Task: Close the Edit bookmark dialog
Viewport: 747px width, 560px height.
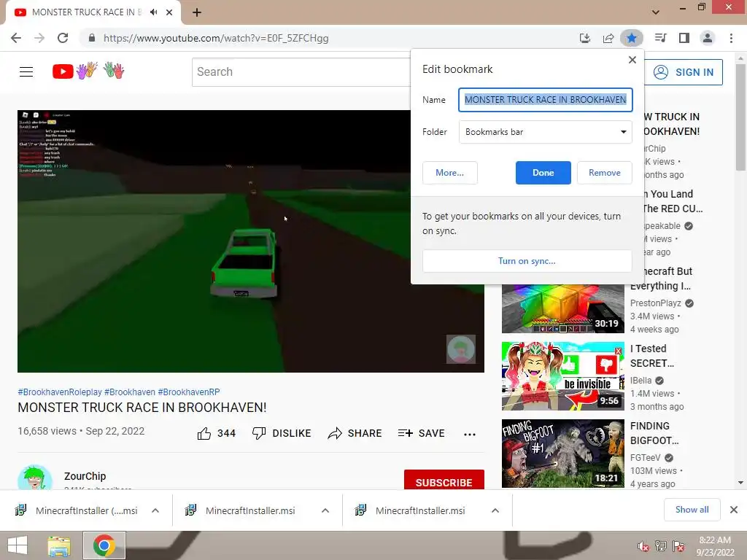Action: (632, 60)
